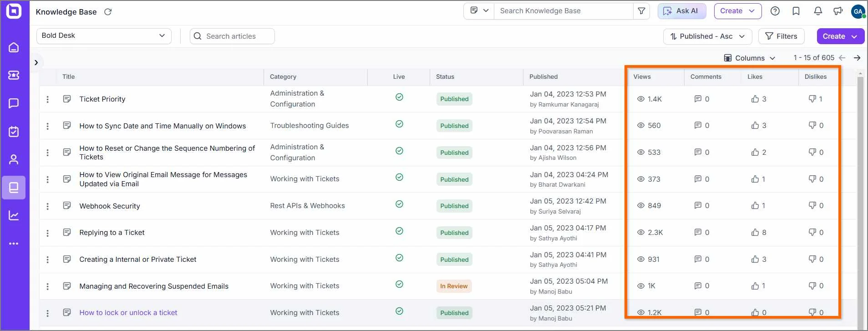Open the Contacts icon in sidebar
This screenshot has width=868, height=331.
point(14,159)
